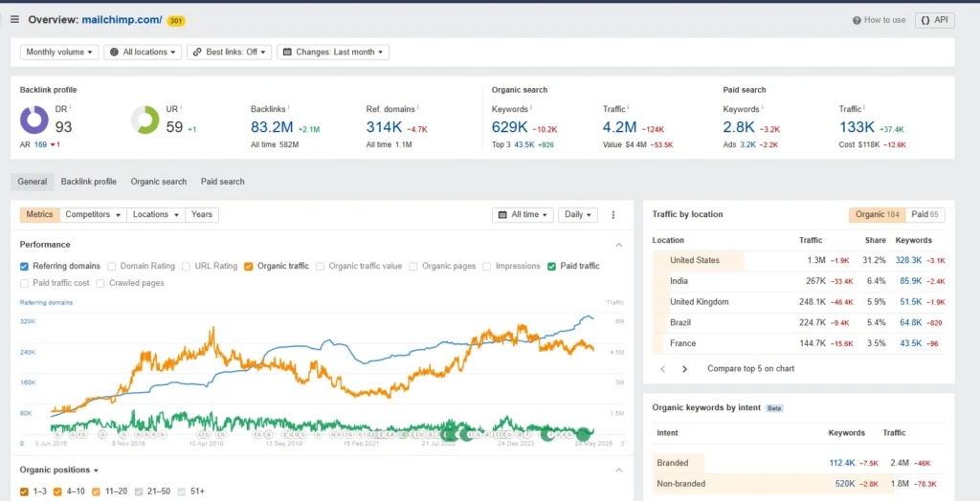Switch to the Backlink profile tab
Image resolution: width=980 pixels, height=501 pixels.
88,181
